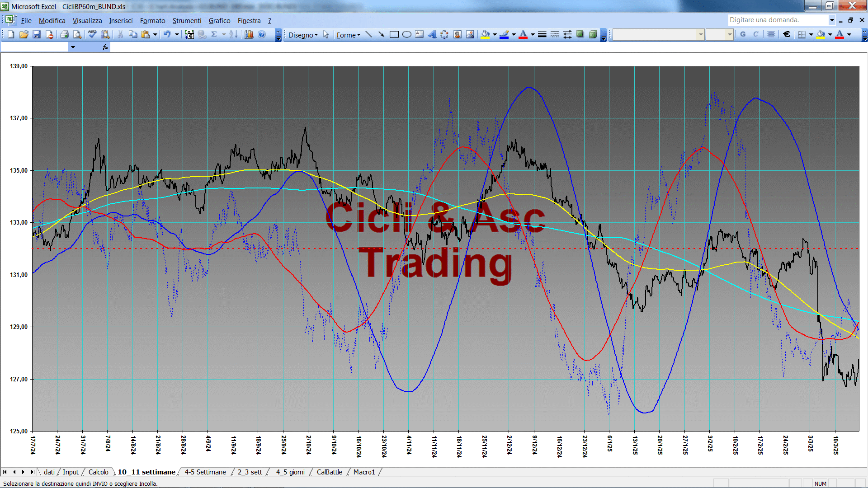
Task: Open the Formato menu
Action: 153,20
